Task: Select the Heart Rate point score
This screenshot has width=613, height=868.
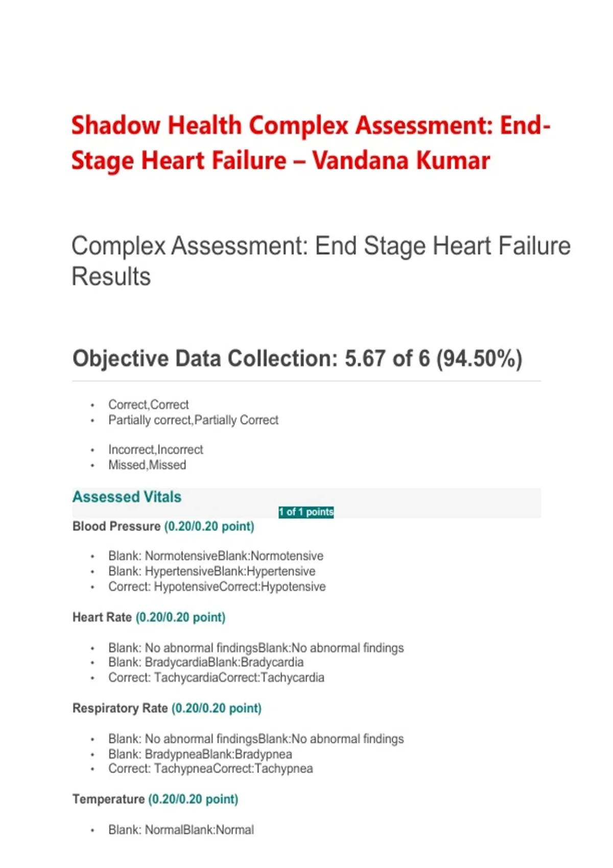Action: [x=180, y=617]
